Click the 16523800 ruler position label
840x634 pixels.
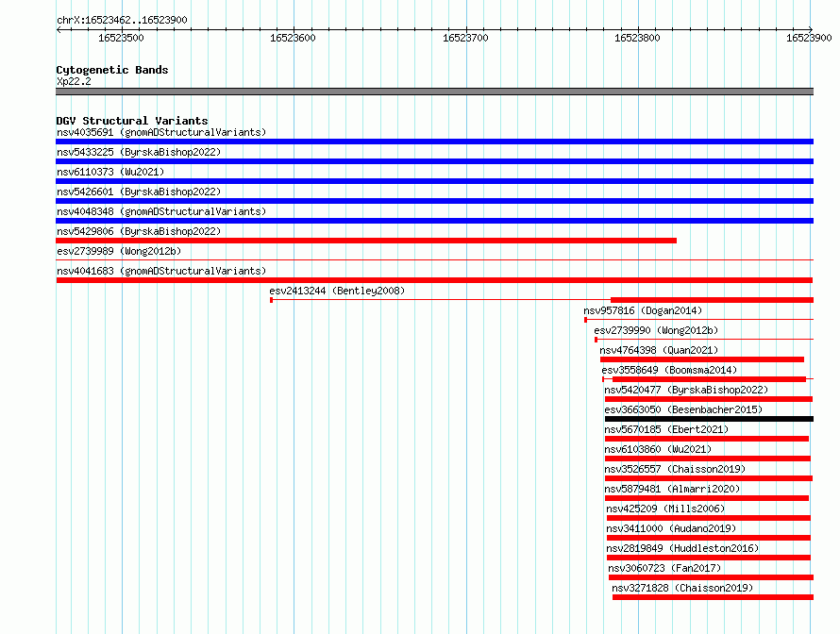point(637,38)
